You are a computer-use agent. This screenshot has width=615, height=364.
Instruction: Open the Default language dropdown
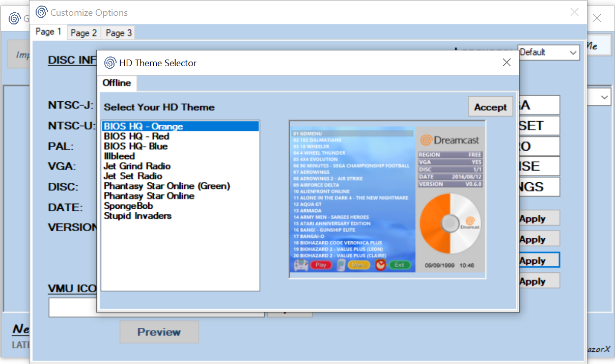pyautogui.click(x=549, y=52)
